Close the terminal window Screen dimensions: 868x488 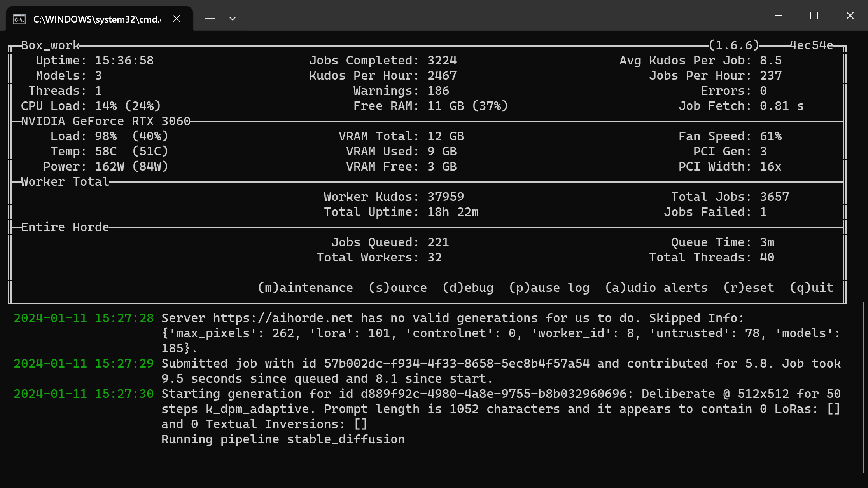click(850, 16)
